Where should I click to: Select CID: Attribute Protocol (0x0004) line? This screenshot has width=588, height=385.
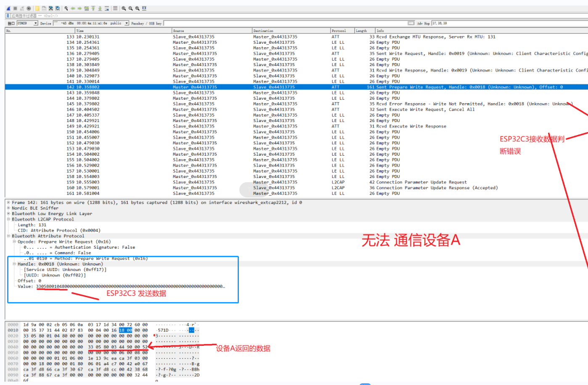(59, 231)
